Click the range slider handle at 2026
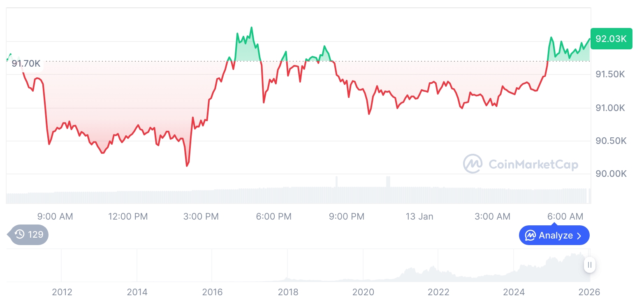 click(x=590, y=265)
